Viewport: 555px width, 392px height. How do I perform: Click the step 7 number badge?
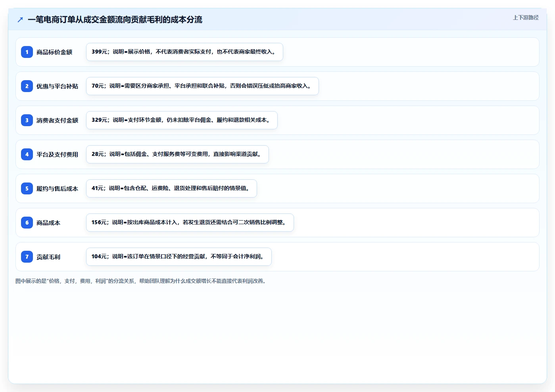pyautogui.click(x=27, y=257)
